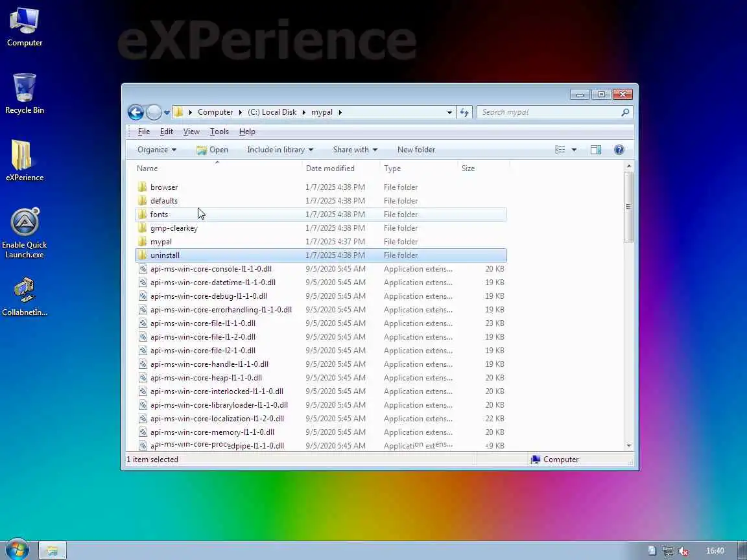Click the first system tray icon

click(x=652, y=551)
